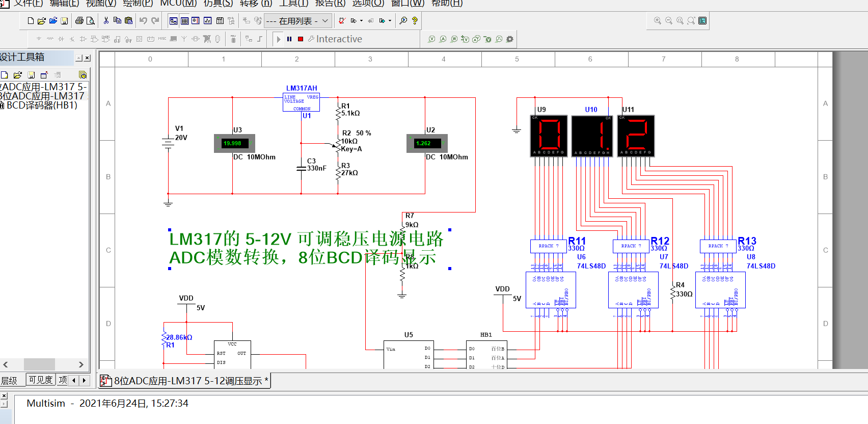The height and width of the screenshot is (424, 868).
Task: Open the Grapher icon
Action: 208,21
